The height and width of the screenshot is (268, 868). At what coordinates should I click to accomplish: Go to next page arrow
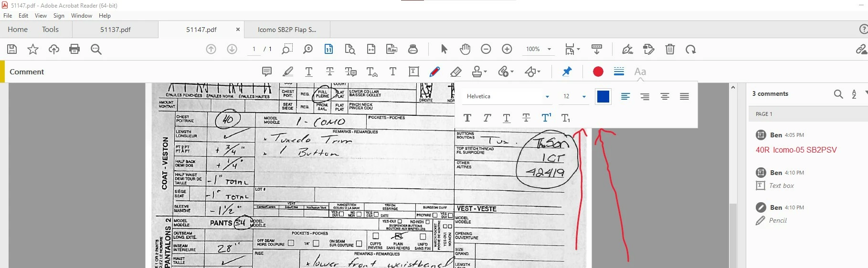coord(232,49)
